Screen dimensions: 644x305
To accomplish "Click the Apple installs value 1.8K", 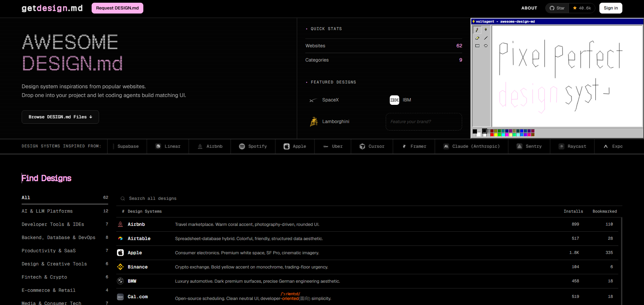I will 574,253.
